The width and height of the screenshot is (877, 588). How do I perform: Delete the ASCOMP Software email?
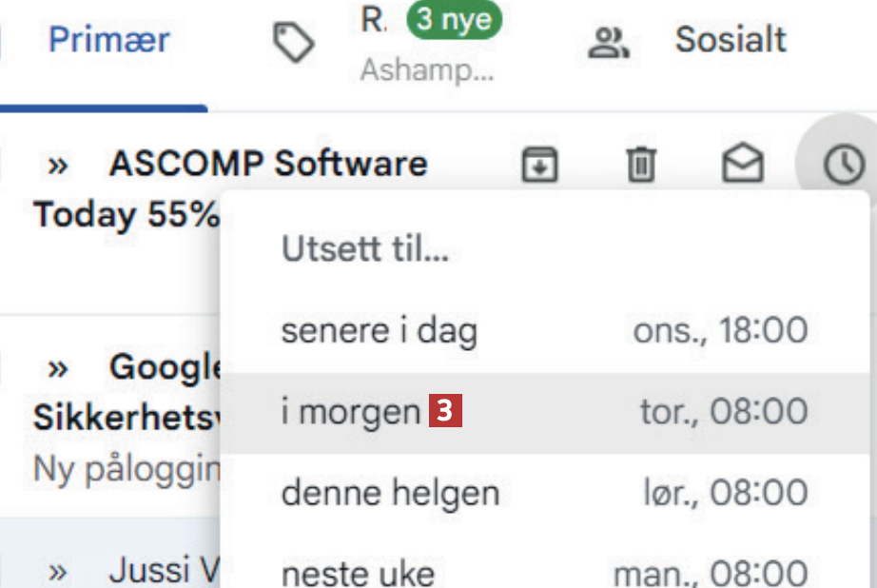(640, 166)
